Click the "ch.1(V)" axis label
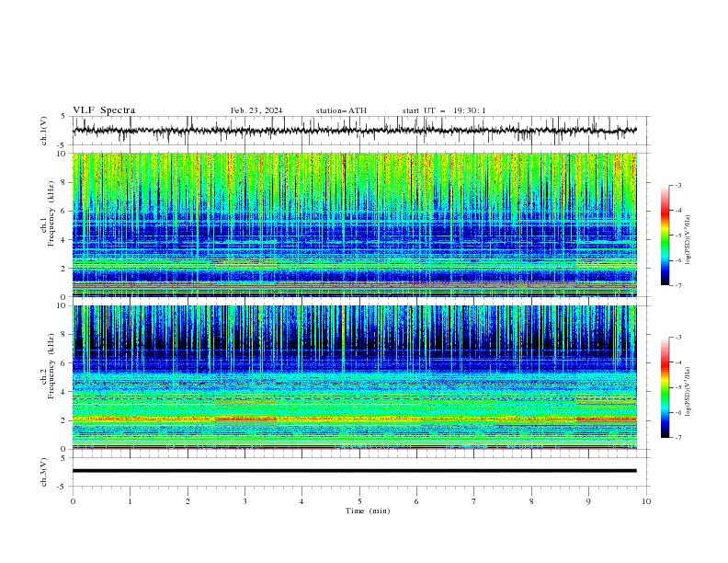 44,131
